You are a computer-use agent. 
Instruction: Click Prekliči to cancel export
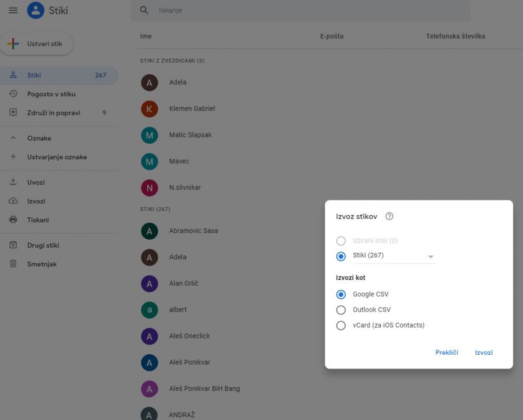tap(446, 352)
